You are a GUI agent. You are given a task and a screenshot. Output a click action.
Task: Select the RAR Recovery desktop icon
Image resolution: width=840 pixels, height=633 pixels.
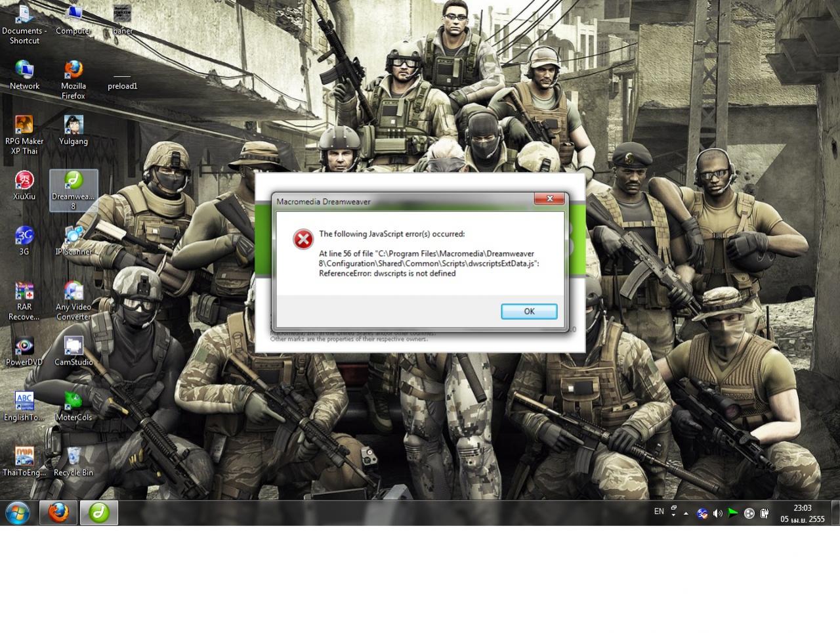(24, 301)
